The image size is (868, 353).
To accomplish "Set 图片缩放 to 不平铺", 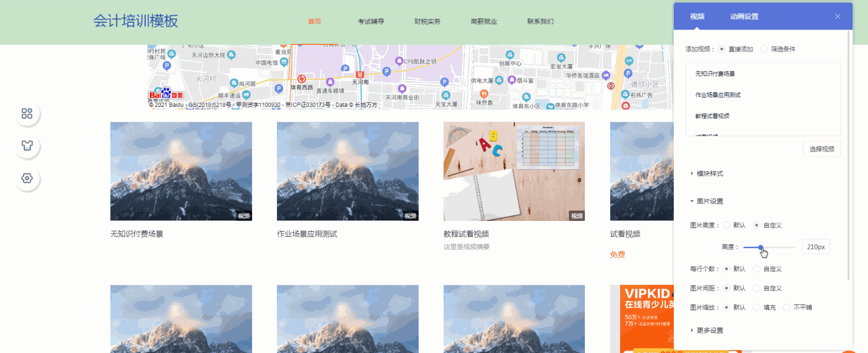I will (787, 308).
